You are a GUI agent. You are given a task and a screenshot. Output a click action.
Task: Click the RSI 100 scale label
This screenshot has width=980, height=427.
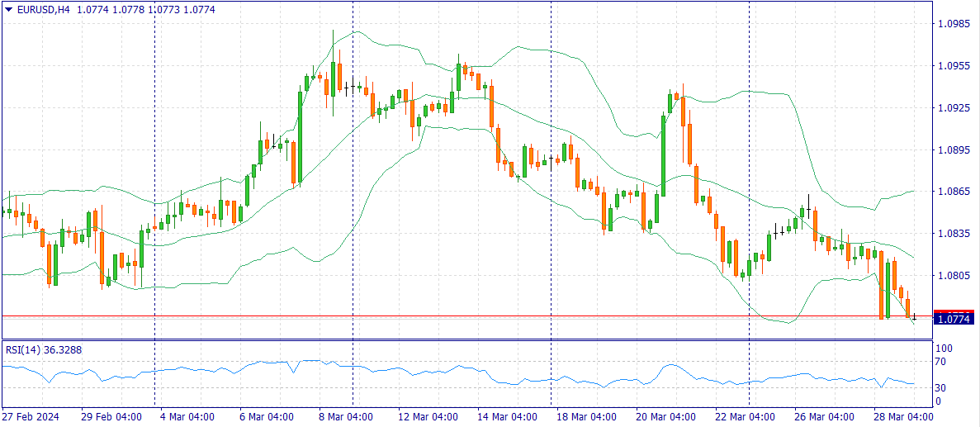(x=943, y=349)
